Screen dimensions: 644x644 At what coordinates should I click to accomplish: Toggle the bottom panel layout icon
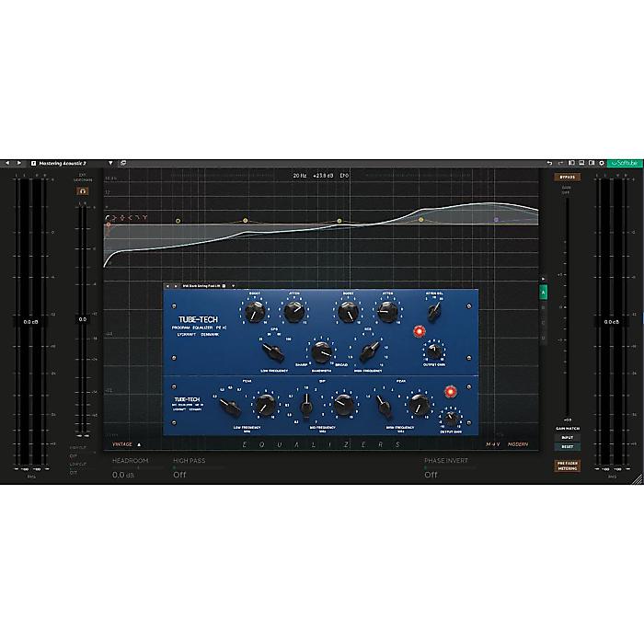[581, 163]
